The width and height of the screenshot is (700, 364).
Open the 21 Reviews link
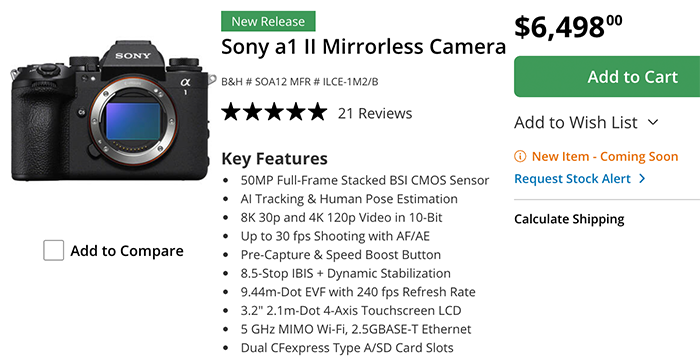pyautogui.click(x=375, y=113)
